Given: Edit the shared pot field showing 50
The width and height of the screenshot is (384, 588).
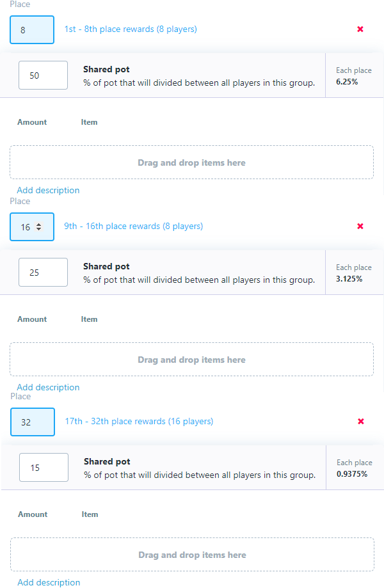Looking at the screenshot, I should (x=44, y=75).
